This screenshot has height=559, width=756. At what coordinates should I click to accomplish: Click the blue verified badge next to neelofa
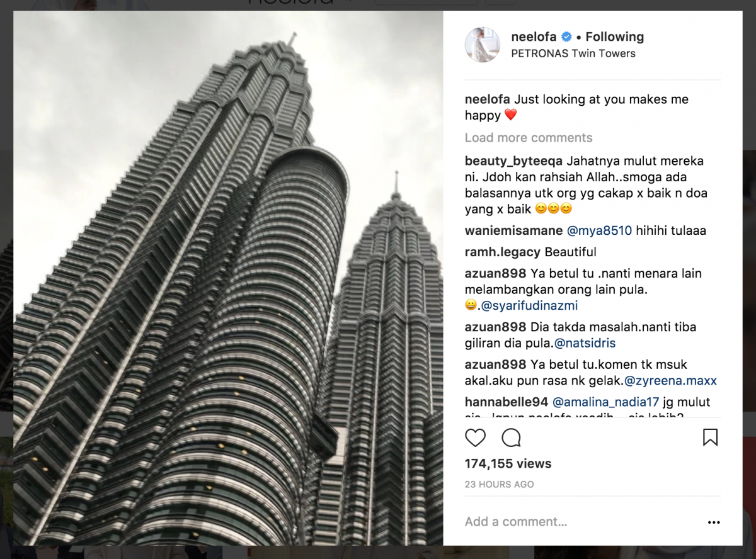566,37
